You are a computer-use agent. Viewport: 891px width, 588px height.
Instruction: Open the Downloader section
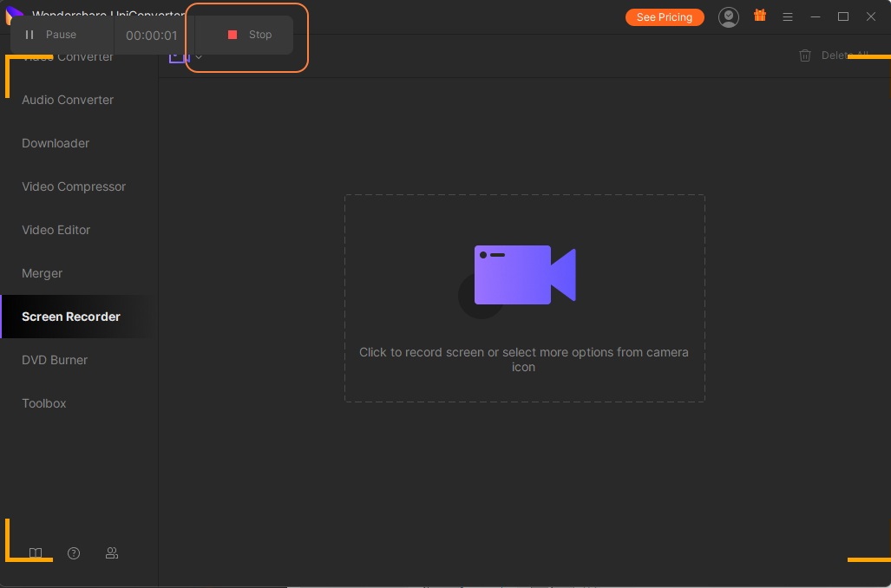tap(56, 143)
